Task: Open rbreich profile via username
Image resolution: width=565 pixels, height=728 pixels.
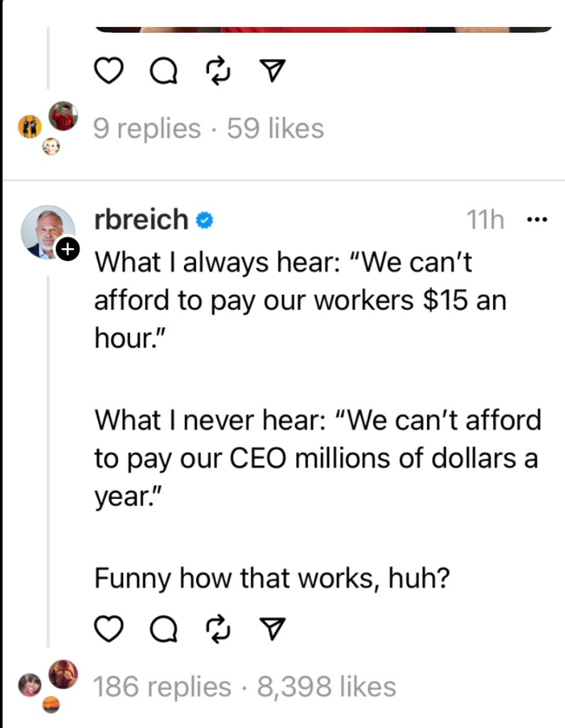Action: (141, 220)
